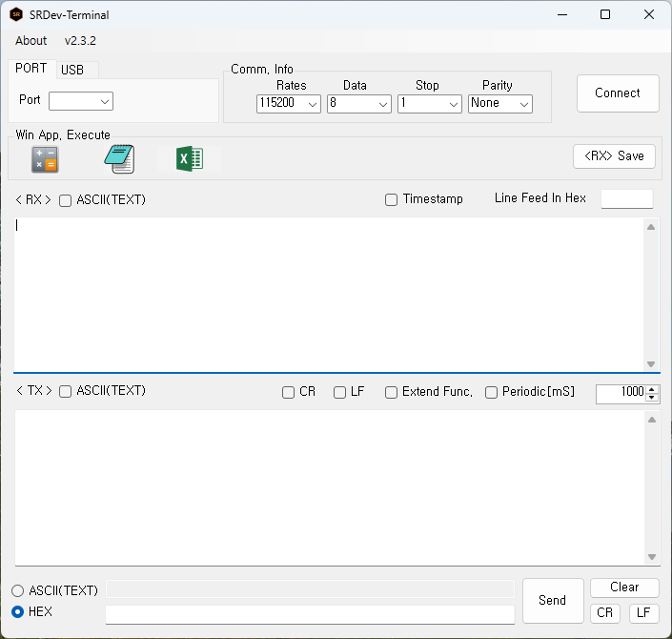Click the RX area scroll up arrow

651,227
